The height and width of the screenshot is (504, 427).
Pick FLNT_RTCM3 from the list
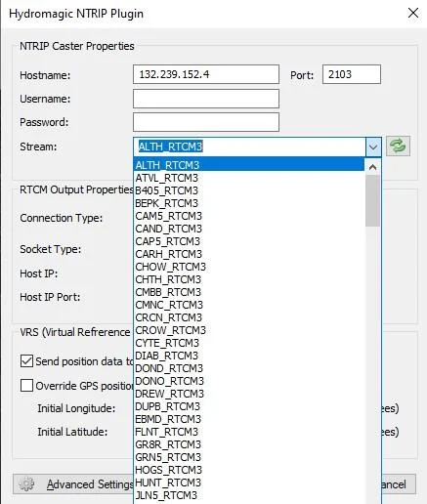tap(249, 432)
